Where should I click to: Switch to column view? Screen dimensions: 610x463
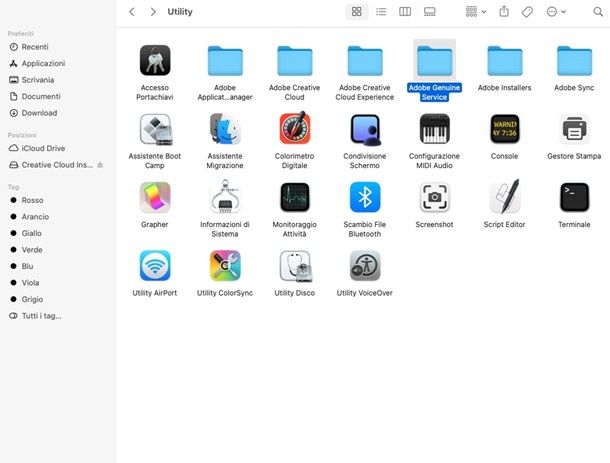(405, 12)
